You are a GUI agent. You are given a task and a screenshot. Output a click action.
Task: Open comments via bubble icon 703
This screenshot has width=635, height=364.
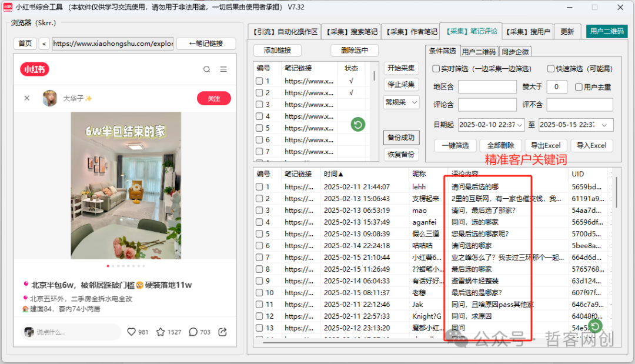193,332
